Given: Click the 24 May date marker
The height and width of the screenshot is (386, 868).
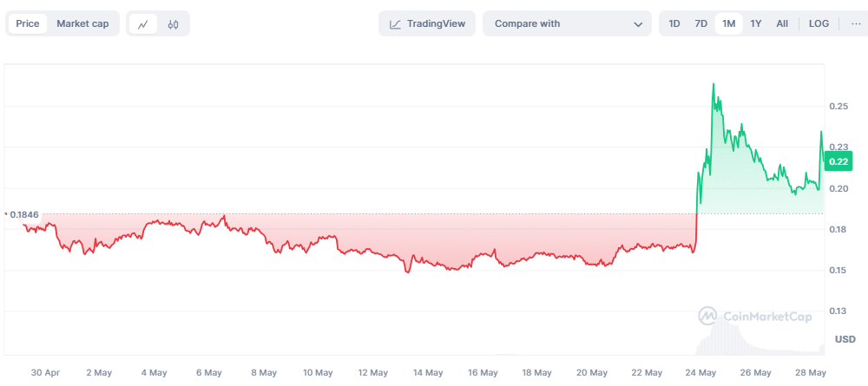Looking at the screenshot, I should coord(701,372).
